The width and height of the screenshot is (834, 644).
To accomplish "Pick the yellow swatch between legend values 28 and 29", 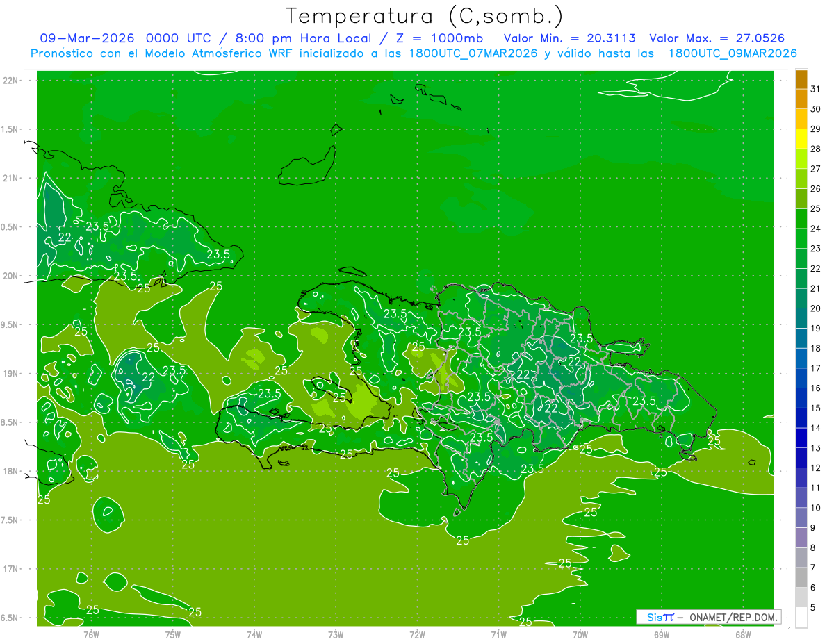I will (x=801, y=139).
